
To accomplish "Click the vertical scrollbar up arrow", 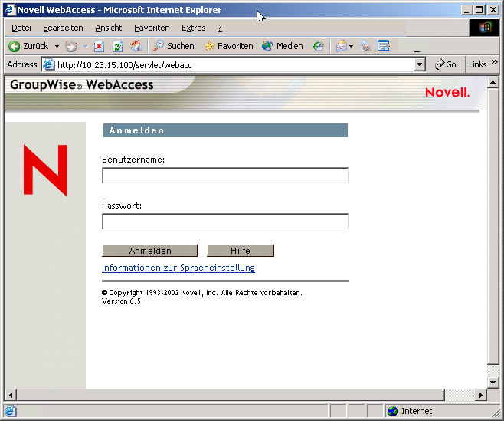I will [493, 82].
